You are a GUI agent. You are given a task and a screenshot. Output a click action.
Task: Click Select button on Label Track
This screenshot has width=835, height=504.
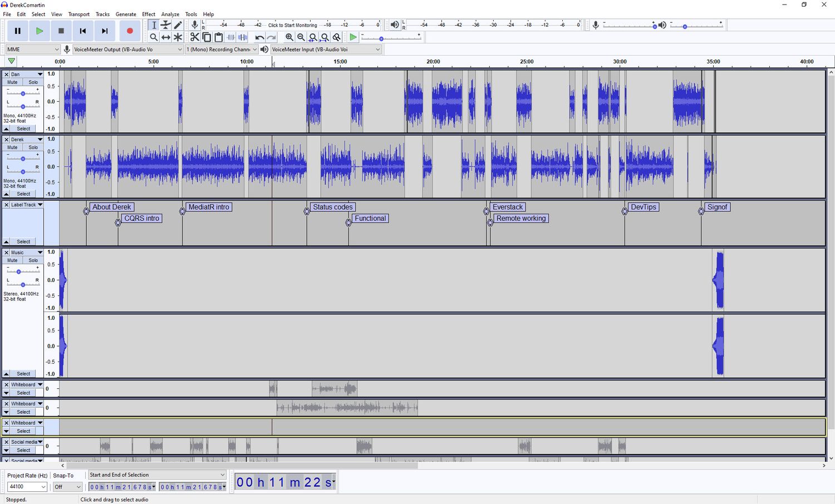[x=23, y=241]
